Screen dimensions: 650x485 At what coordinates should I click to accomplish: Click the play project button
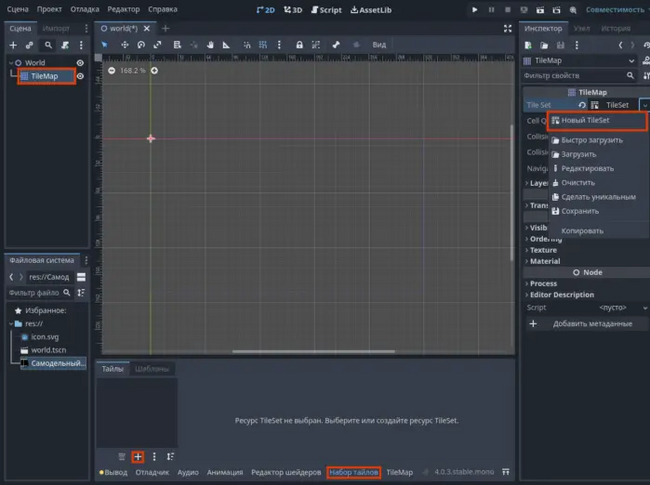tap(475, 9)
